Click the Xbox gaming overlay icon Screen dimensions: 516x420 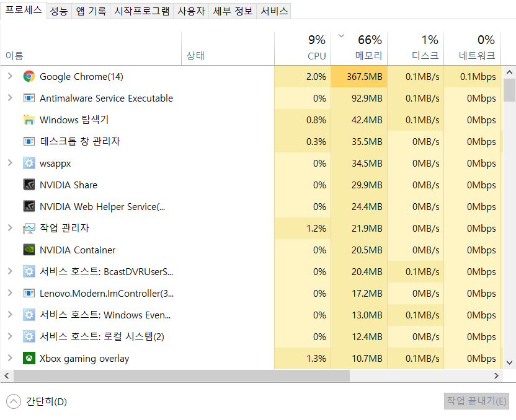coord(29,358)
